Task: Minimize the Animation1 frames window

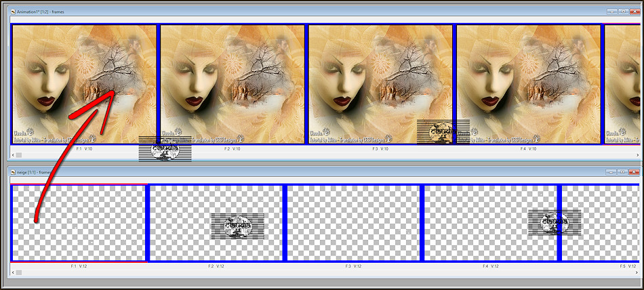Action: [613, 12]
